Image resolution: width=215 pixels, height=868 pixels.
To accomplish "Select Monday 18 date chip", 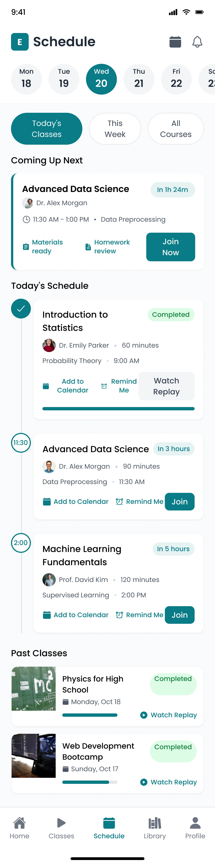I will [x=26, y=79].
